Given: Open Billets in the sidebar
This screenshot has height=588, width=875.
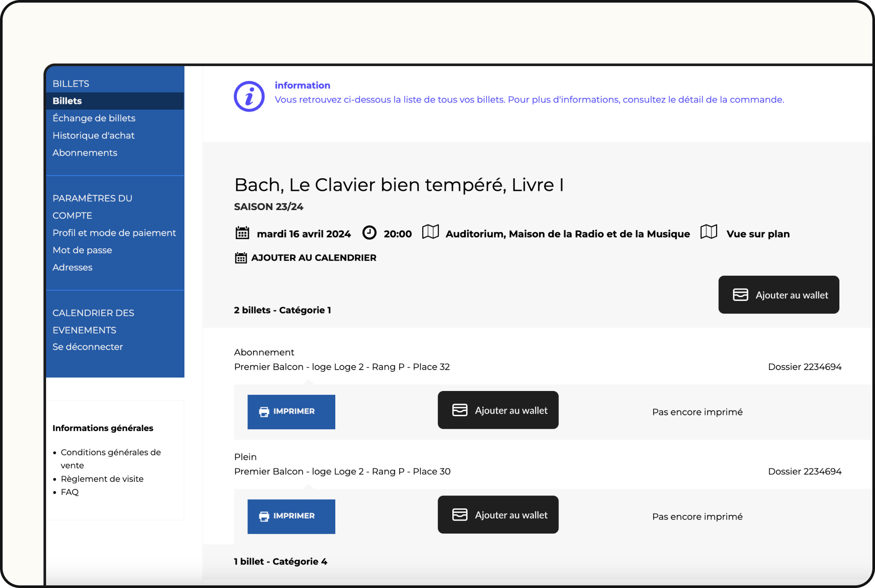Looking at the screenshot, I should pyautogui.click(x=115, y=101).
